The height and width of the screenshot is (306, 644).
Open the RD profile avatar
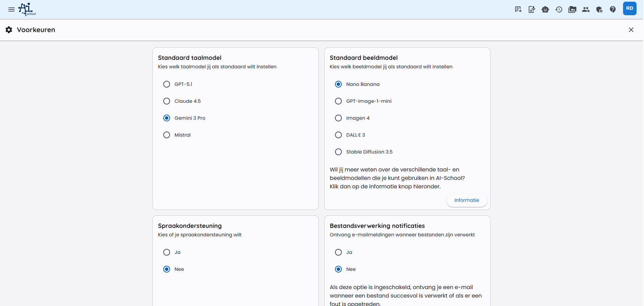630,8
